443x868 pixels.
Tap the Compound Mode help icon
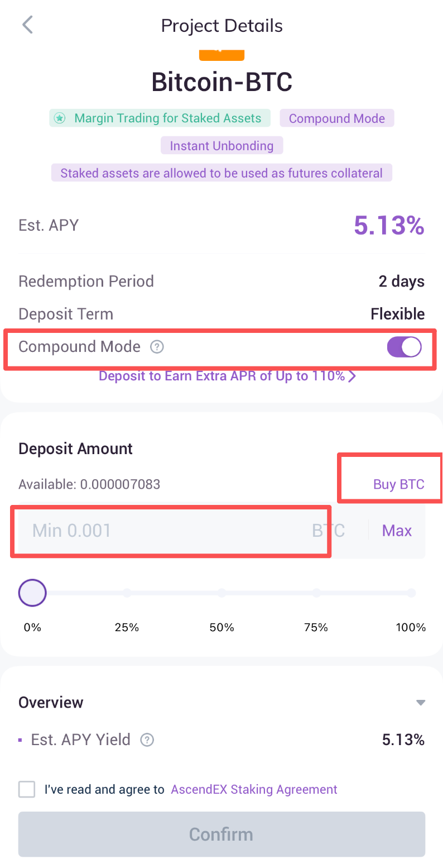(157, 347)
